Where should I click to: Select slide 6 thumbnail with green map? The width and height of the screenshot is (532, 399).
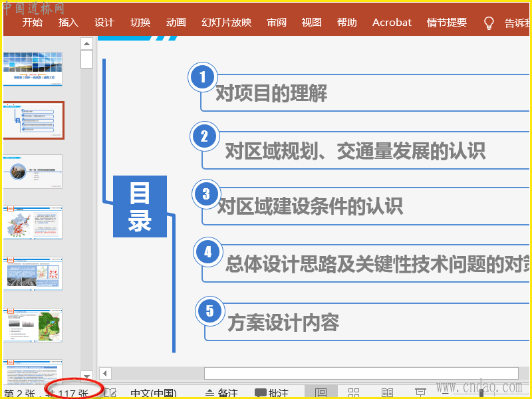click(33, 325)
